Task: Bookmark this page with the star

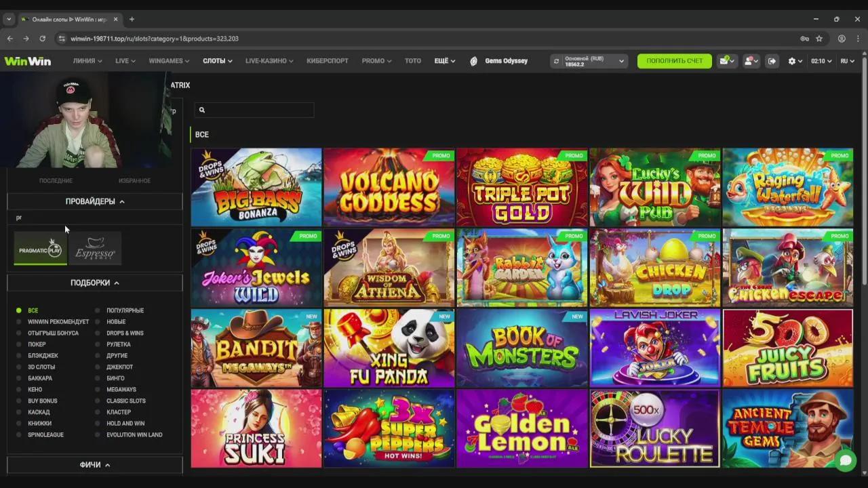Action: (819, 39)
